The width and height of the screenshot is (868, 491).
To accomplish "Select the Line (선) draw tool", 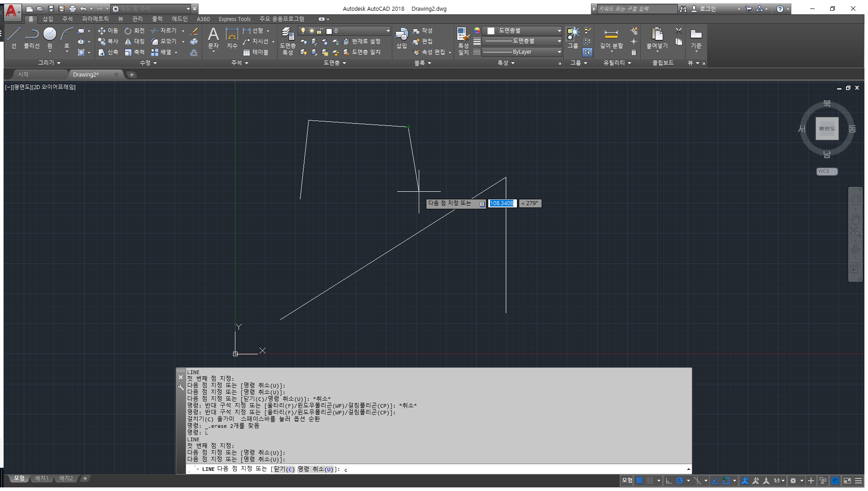I will click(13, 37).
